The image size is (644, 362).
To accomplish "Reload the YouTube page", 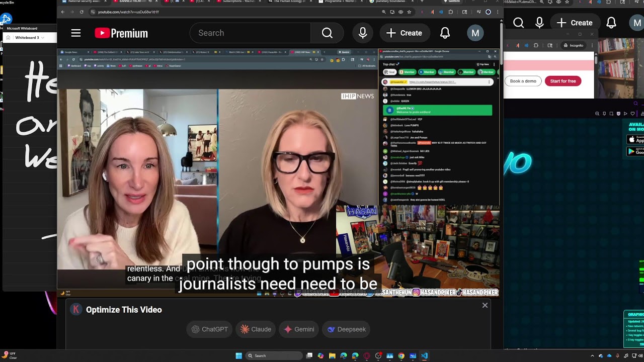I will click(81, 12).
